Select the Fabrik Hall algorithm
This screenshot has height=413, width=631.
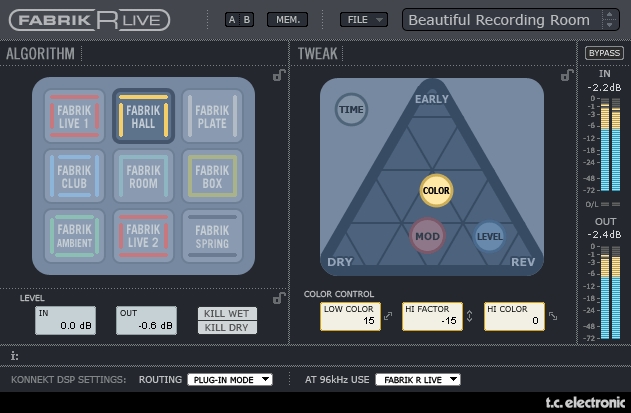(x=143, y=116)
